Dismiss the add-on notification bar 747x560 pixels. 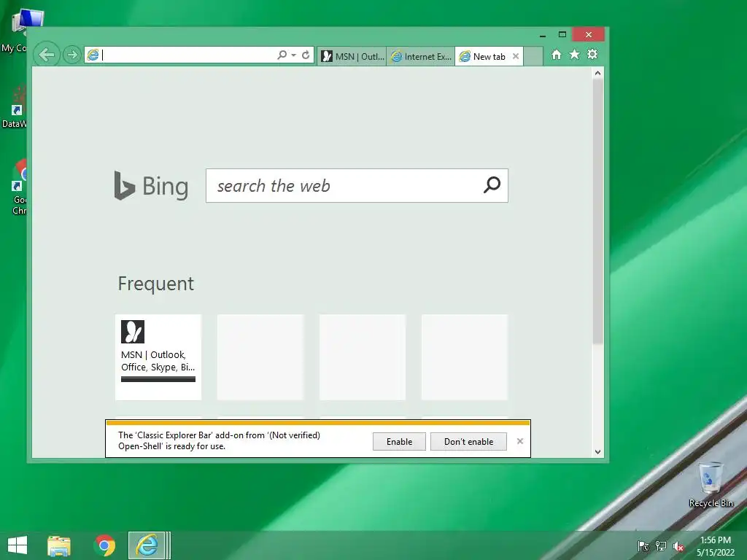520,441
